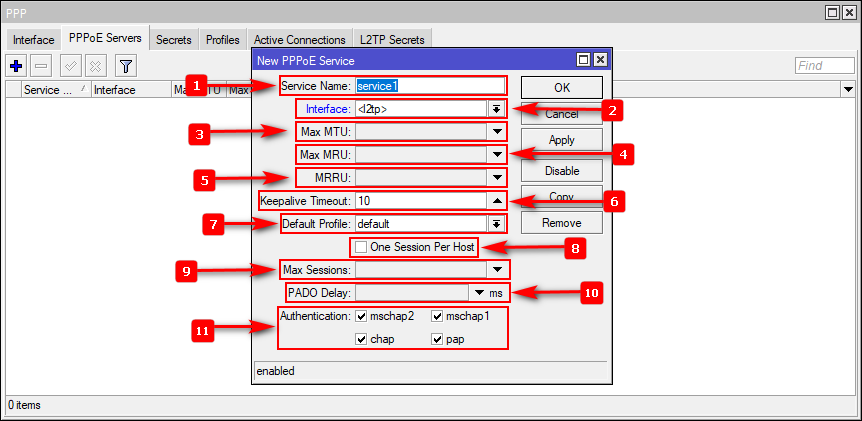Switch to the Secrets tab
The width and height of the screenshot is (862, 421).
(x=173, y=40)
